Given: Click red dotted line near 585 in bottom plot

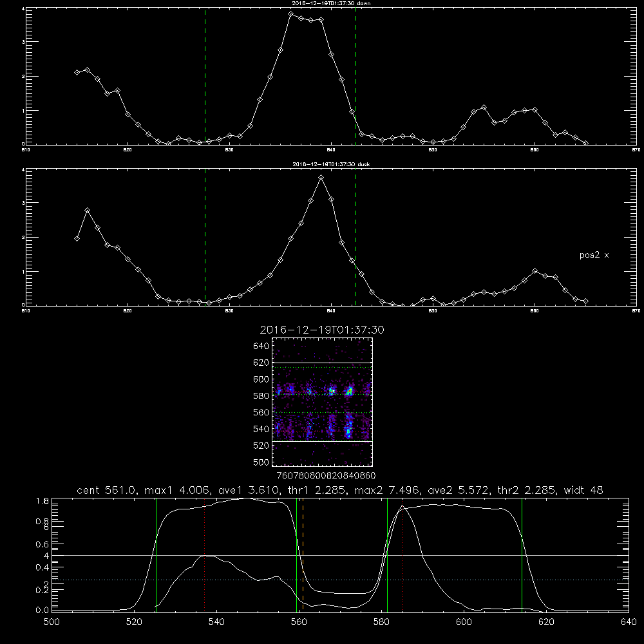Looking at the screenshot, I should (402, 554).
